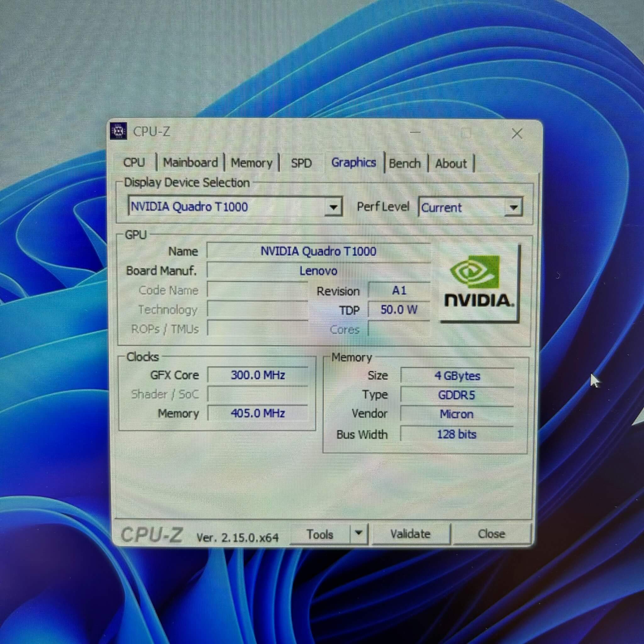Click the Tools button
Image resolution: width=644 pixels, height=644 pixels.
[x=320, y=534]
